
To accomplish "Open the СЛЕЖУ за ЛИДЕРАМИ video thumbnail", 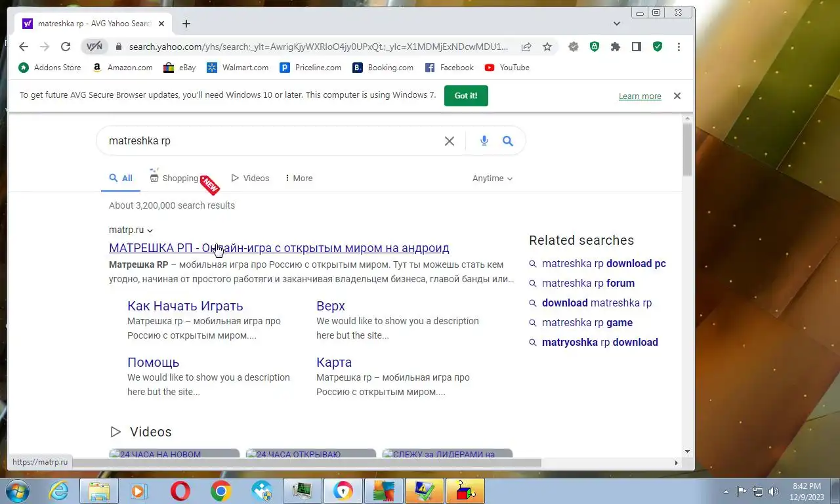I will pyautogui.click(x=447, y=453).
